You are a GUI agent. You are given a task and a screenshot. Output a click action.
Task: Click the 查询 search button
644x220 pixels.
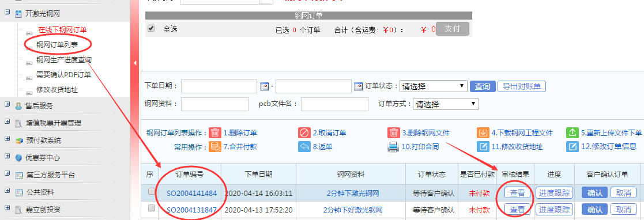point(482,86)
